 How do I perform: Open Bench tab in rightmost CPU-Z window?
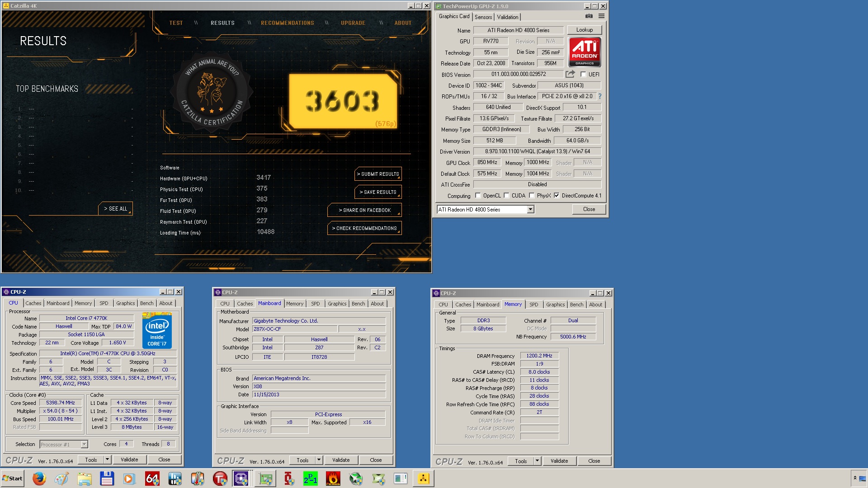576,305
